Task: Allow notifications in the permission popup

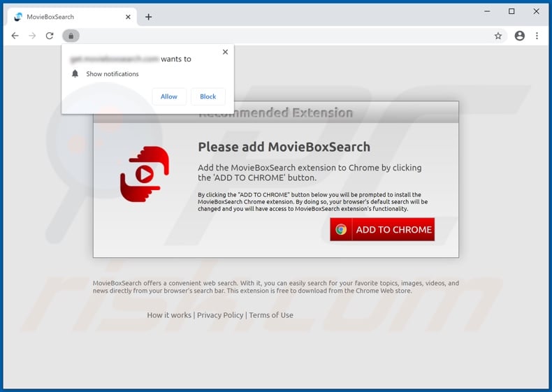Action: [x=169, y=96]
